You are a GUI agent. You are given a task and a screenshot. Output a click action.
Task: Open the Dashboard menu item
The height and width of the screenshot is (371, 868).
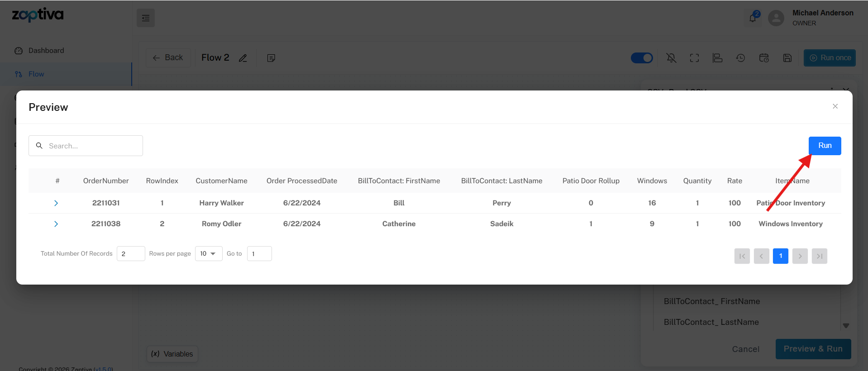[46, 51]
